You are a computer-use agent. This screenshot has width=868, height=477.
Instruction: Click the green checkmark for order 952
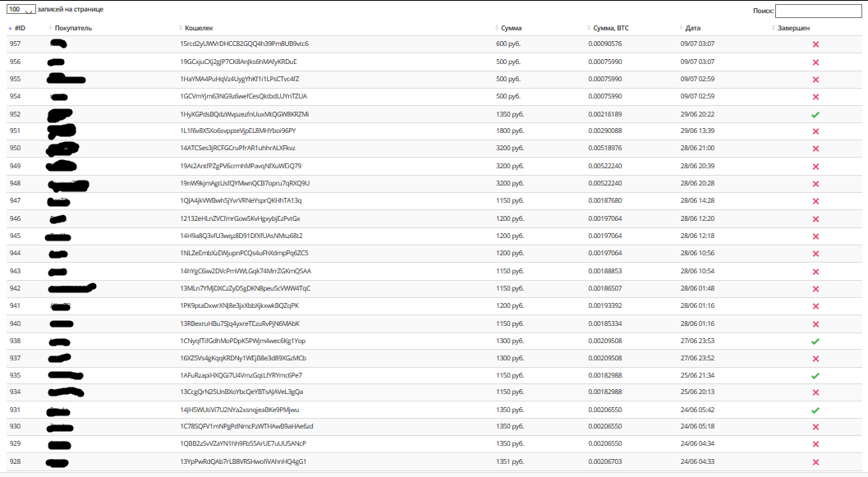tap(815, 114)
